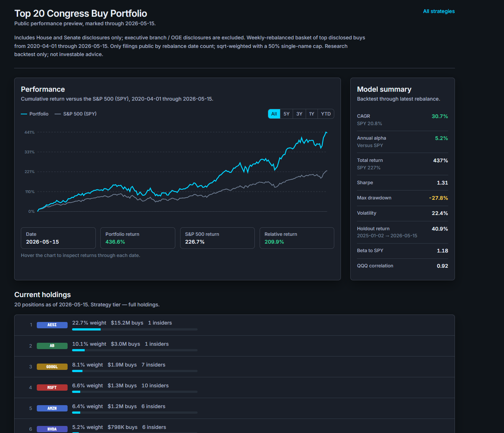The image size is (504, 433).
Task: Click the Max drawdown -27.8% value
Action: pyautogui.click(x=439, y=198)
